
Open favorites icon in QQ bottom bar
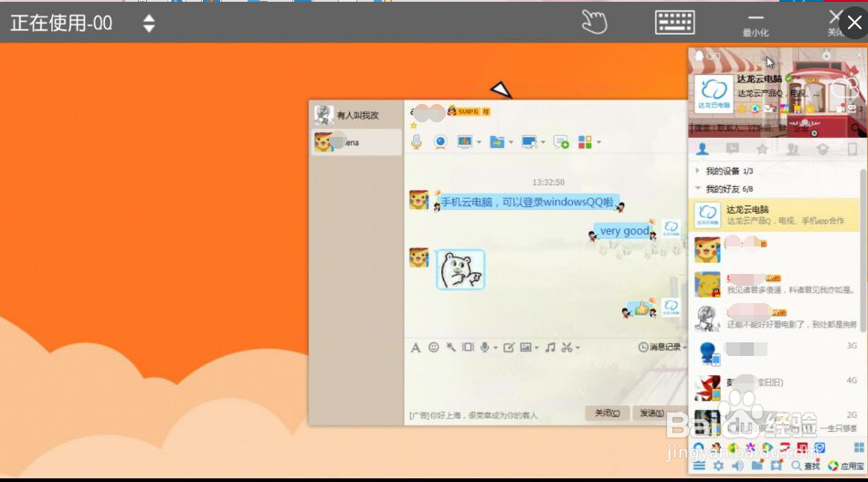tap(777, 466)
